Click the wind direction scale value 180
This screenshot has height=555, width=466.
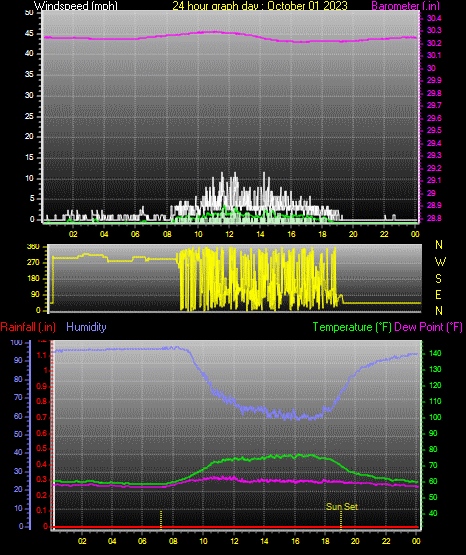(x=33, y=279)
